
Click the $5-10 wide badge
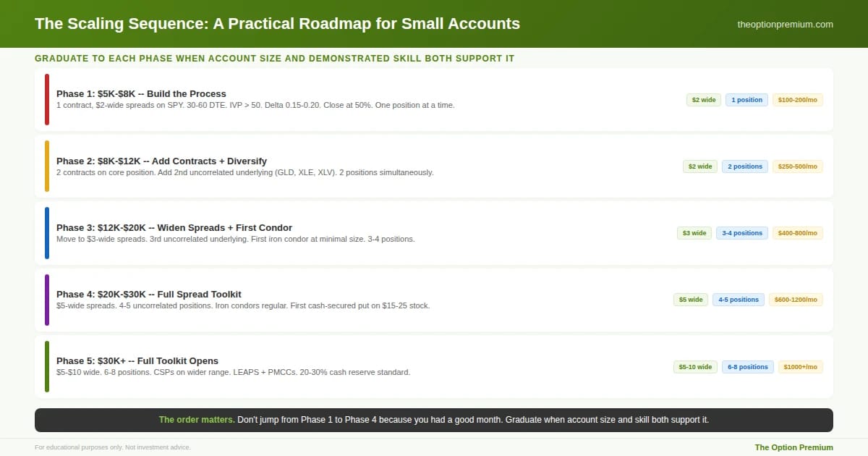[695, 367]
